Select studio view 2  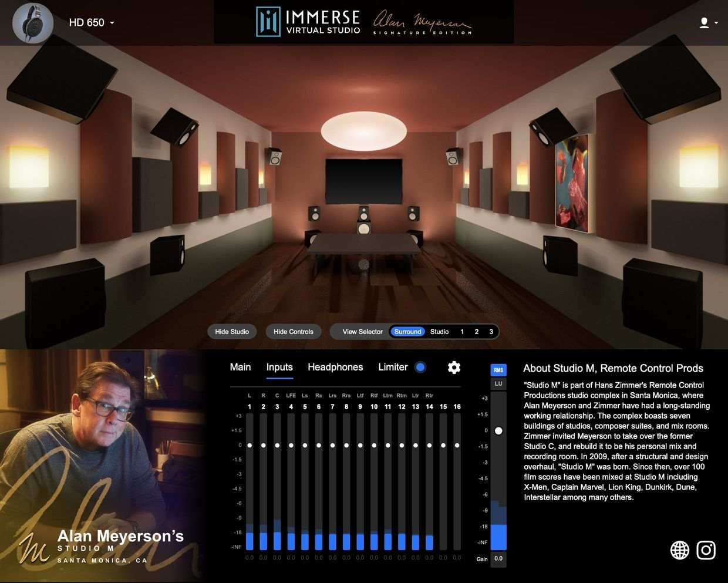coord(476,331)
